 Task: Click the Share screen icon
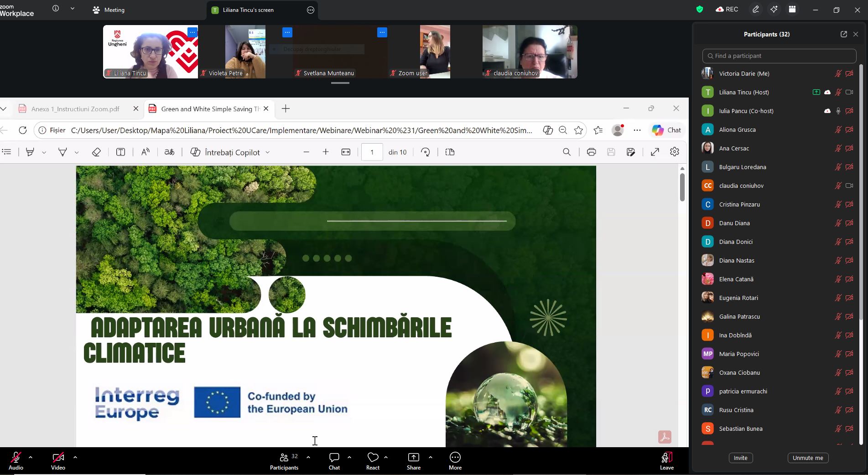click(413, 458)
